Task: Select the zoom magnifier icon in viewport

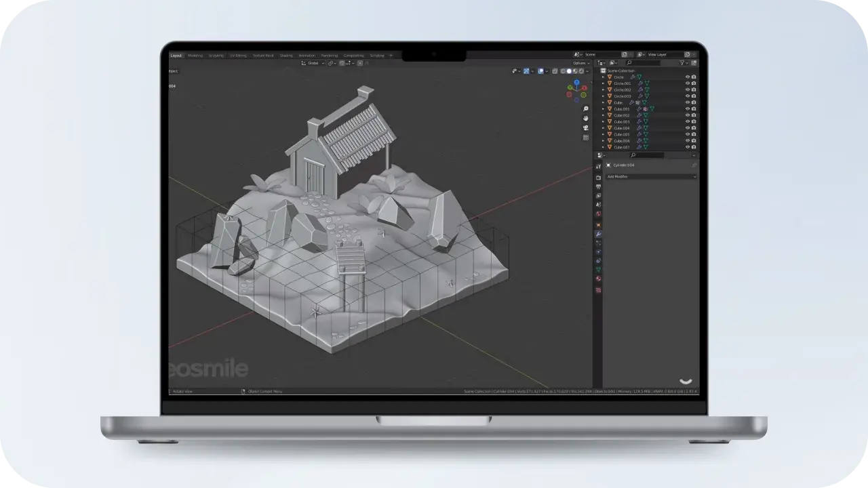Action: click(x=586, y=109)
